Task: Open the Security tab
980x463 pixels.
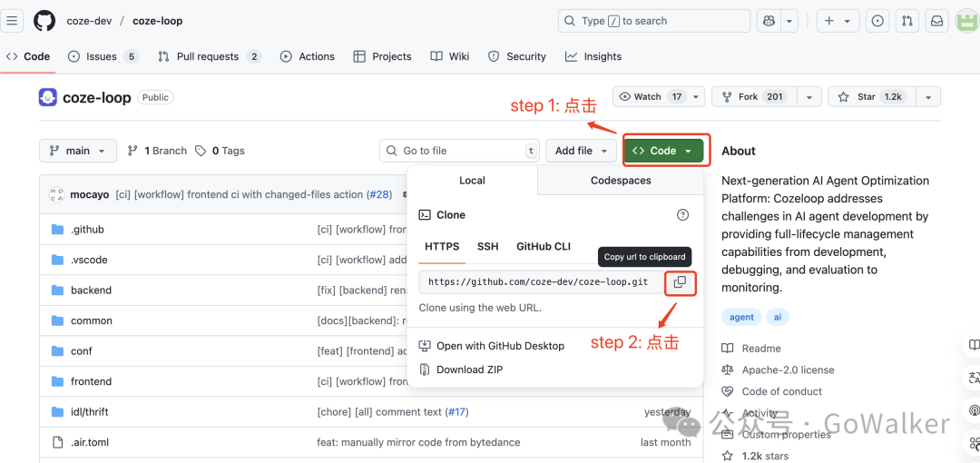Action: [x=517, y=56]
